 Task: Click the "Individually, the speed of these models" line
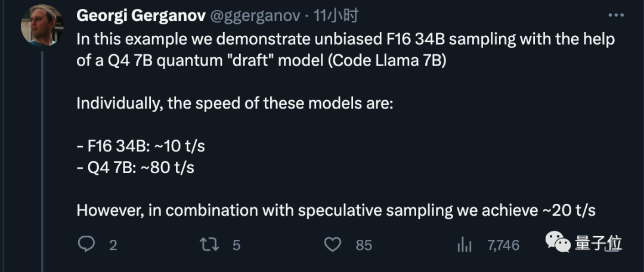click(x=235, y=103)
